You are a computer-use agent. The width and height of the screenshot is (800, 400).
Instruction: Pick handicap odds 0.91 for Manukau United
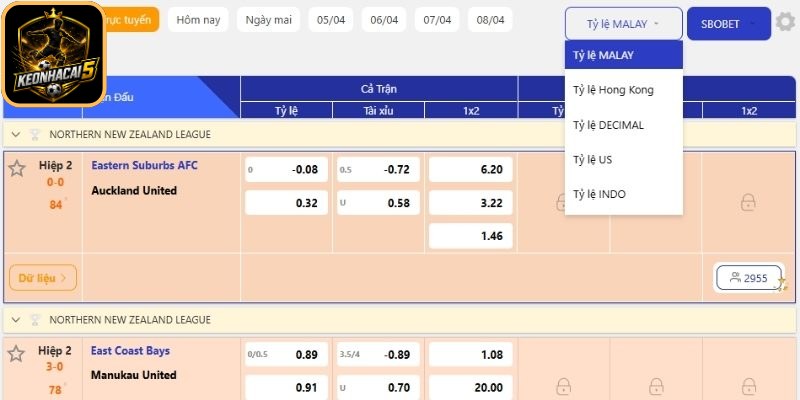tap(286, 388)
